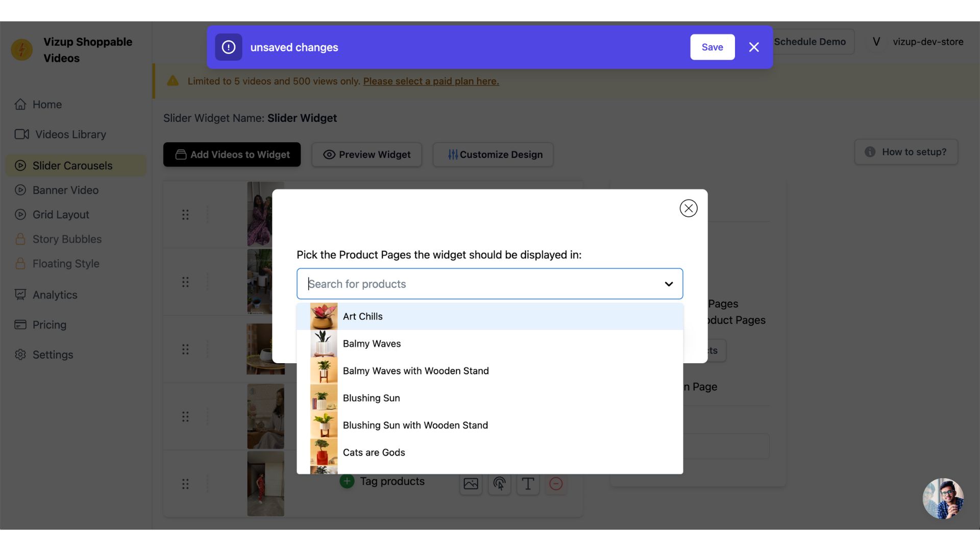
Task: Click the Customize Design sliders icon
Action: pos(451,154)
